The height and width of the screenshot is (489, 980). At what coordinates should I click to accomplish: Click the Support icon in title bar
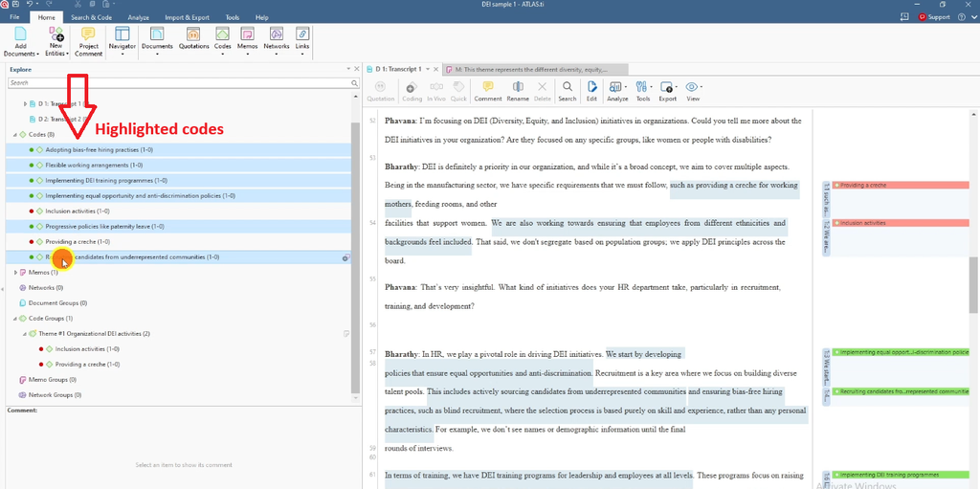[934, 17]
